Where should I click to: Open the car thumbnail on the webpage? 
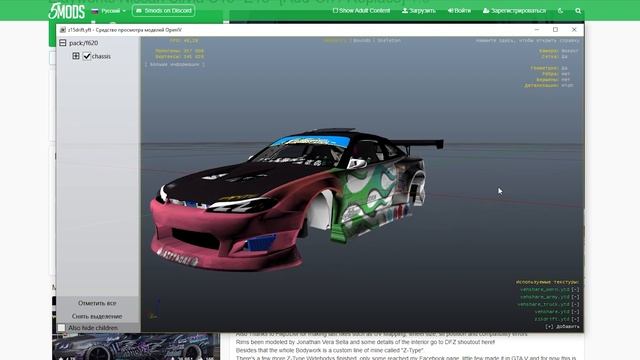[136, 346]
